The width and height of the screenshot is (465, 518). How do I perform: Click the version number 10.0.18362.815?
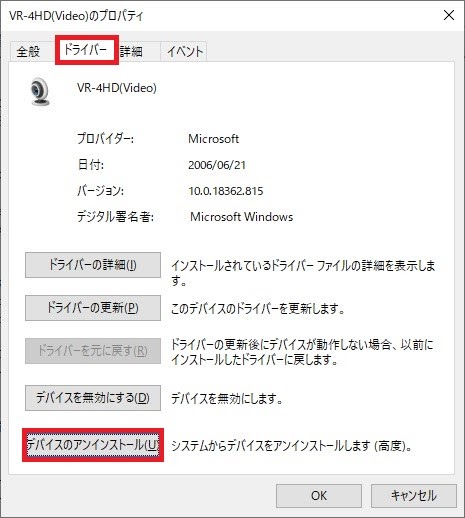click(x=226, y=191)
